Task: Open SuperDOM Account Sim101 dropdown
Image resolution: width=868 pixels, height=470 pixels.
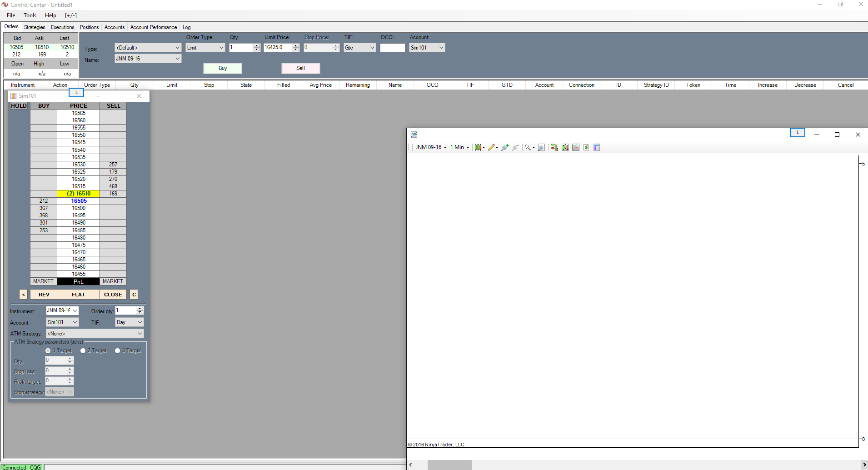Action: point(62,322)
